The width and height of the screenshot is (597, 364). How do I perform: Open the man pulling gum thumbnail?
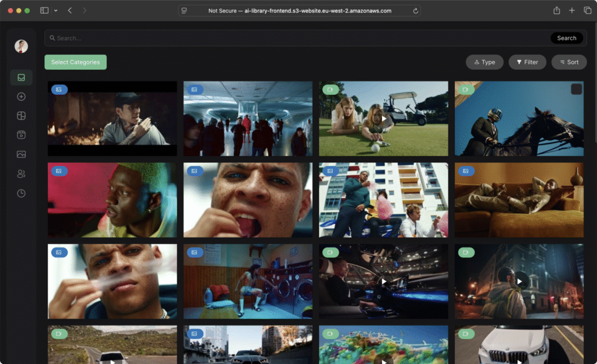(x=113, y=281)
